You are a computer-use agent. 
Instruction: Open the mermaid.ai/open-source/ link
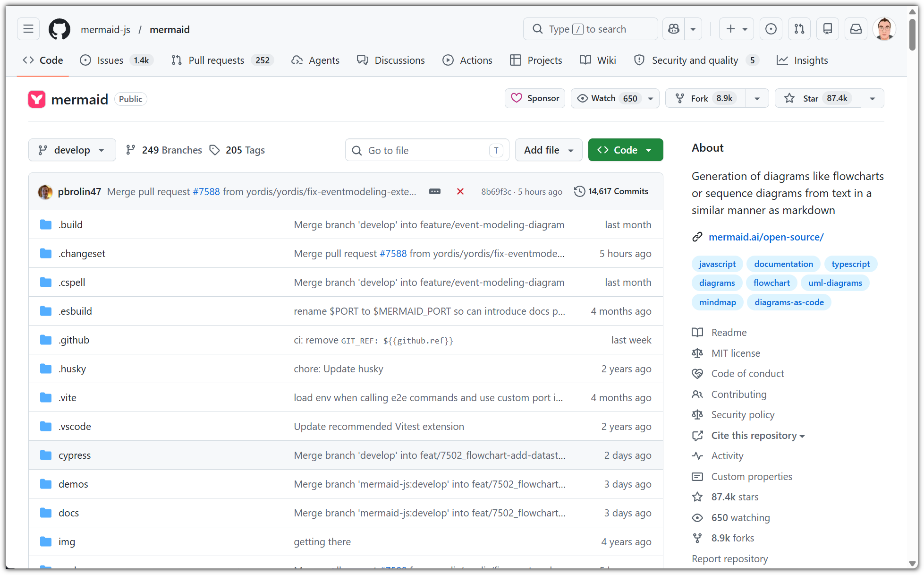click(x=766, y=237)
